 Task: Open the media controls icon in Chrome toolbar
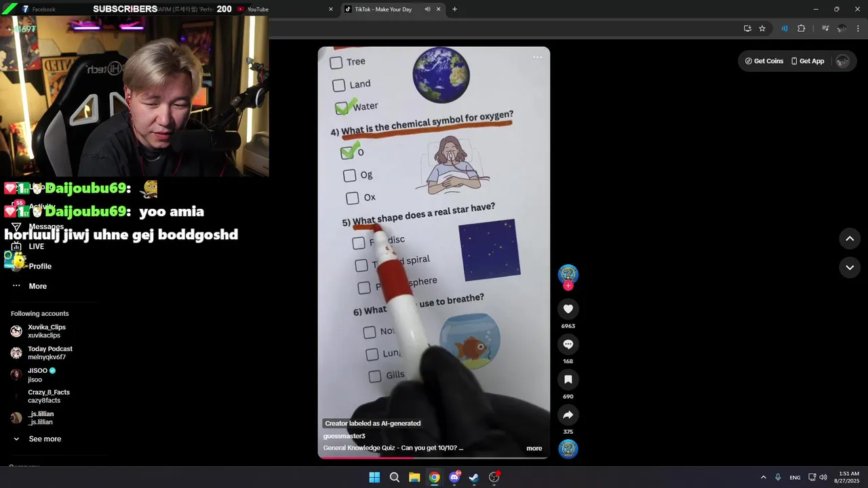coord(825,28)
